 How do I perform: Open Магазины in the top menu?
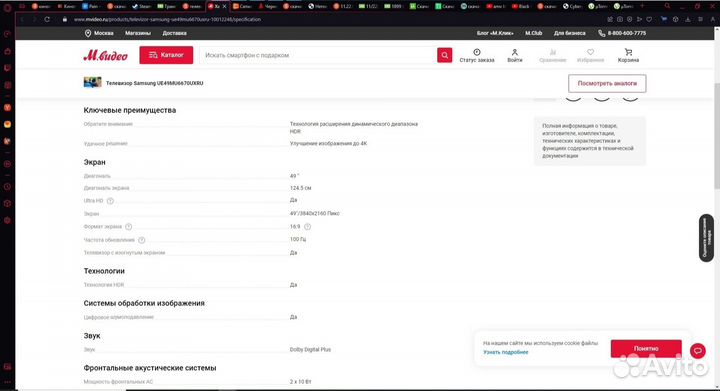click(x=138, y=33)
